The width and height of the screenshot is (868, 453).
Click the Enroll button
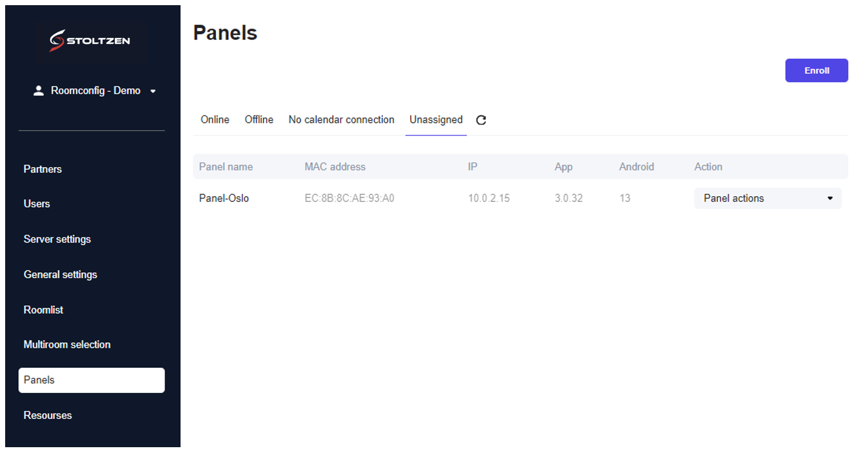(816, 70)
